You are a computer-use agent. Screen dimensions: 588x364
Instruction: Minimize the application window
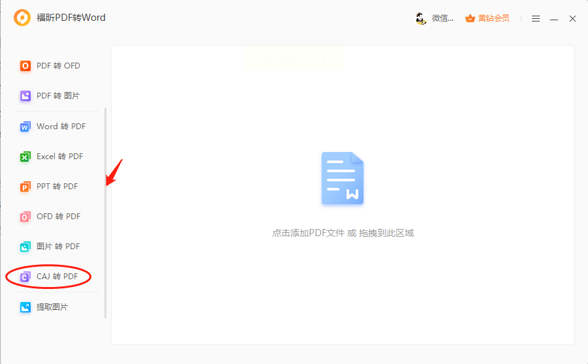(554, 19)
